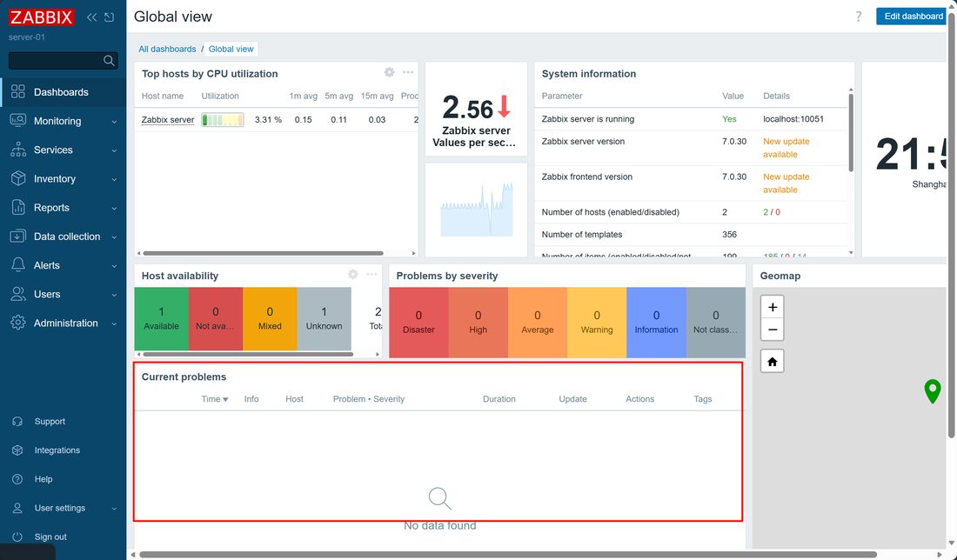Click the Zabbix server values graph thumbnail
The image size is (957, 560).
(x=476, y=210)
